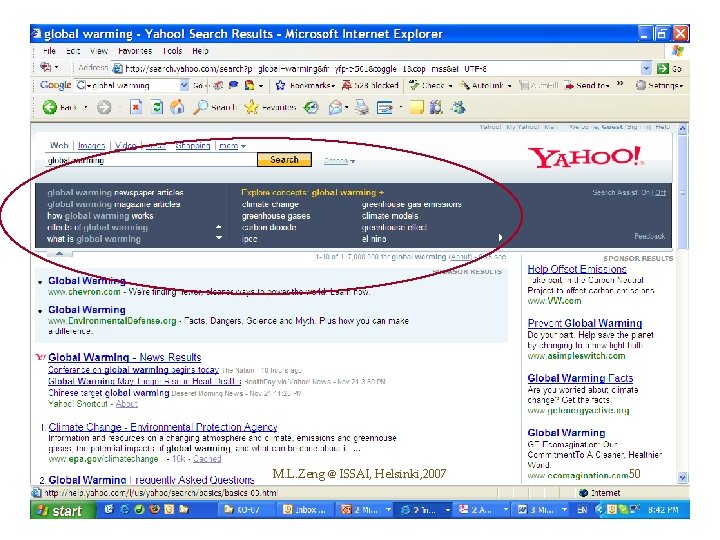
Task: Click the Print icon in toolbar
Action: coord(362,107)
